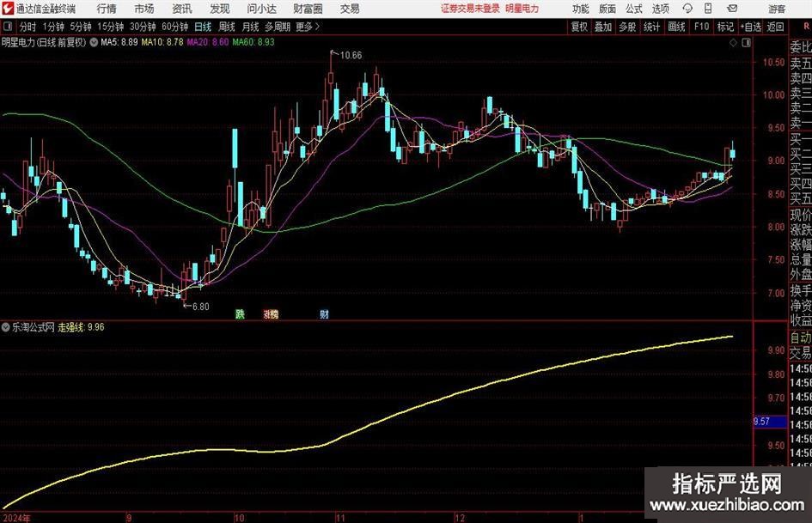812x523 pixels.
Task: Open the 问小达 menu
Action: click(x=261, y=9)
